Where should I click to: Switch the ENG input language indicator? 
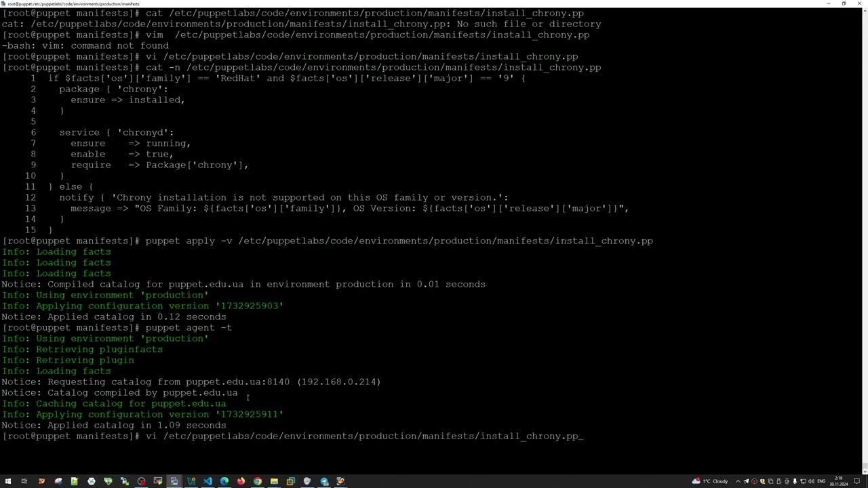click(821, 481)
